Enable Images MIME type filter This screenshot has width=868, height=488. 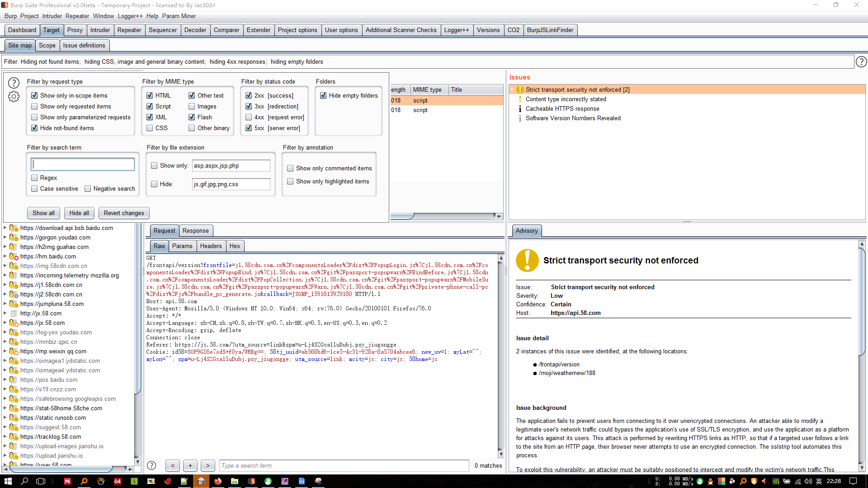click(192, 107)
